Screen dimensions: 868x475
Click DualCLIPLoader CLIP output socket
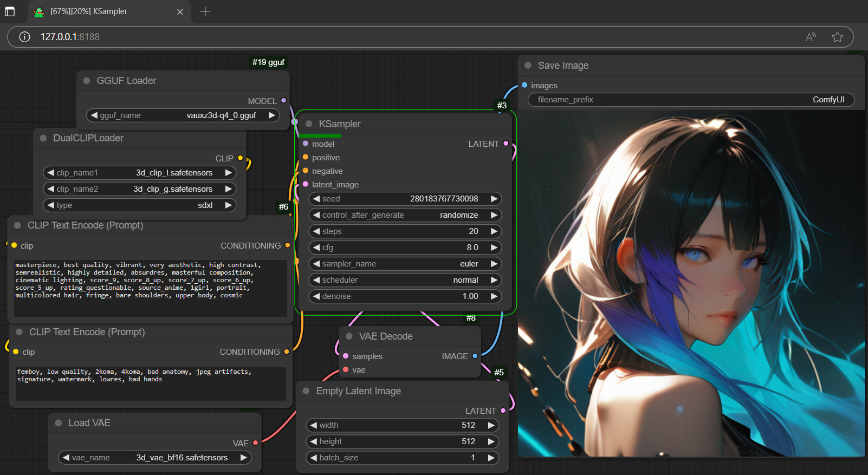[x=240, y=158]
